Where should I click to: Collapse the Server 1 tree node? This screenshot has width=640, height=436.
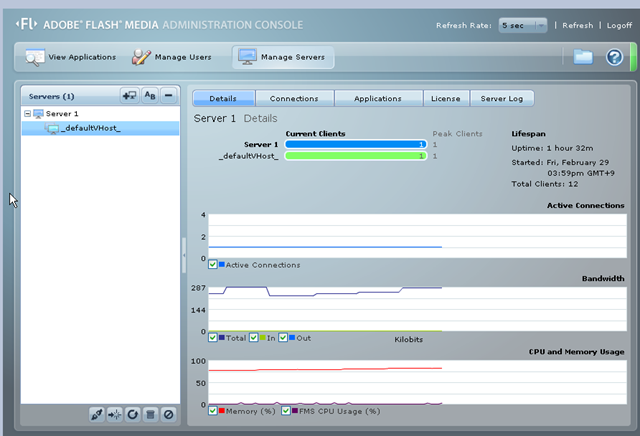pos(27,113)
